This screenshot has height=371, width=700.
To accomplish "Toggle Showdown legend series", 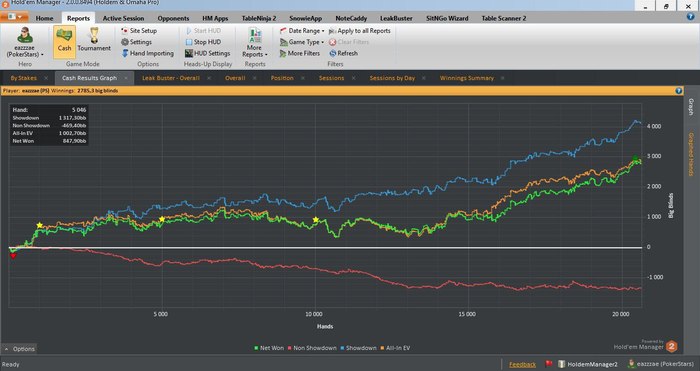I will coord(358,348).
